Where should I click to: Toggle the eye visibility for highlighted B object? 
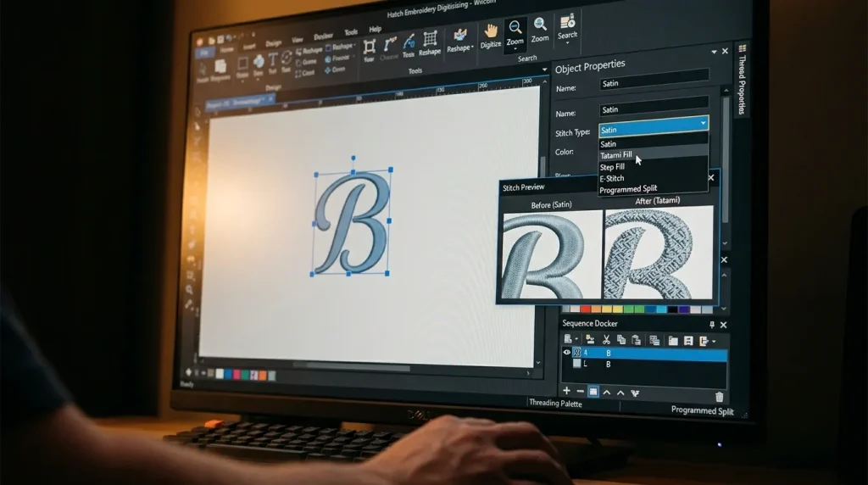566,352
